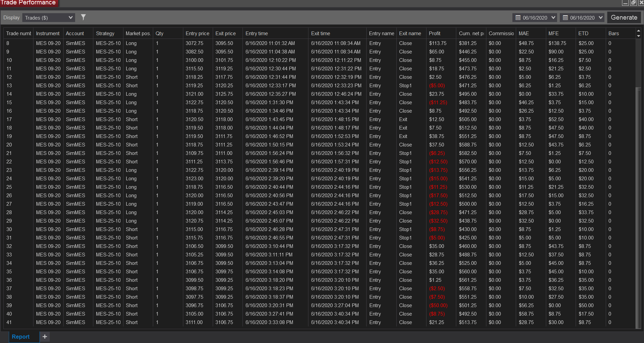Restore the Trade Performance window

pyautogui.click(x=633, y=3)
